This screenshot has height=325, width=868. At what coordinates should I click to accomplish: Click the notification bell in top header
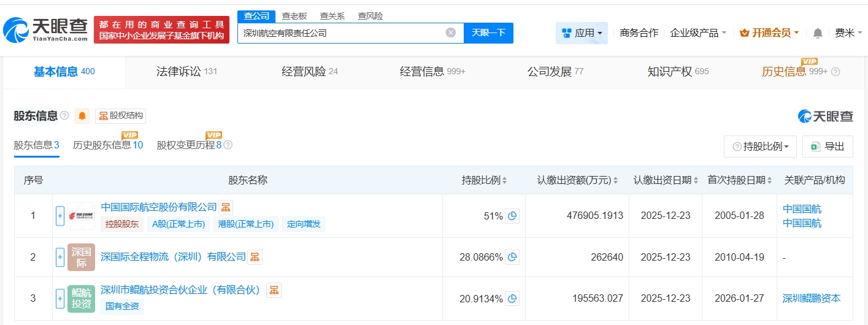pyautogui.click(x=818, y=33)
